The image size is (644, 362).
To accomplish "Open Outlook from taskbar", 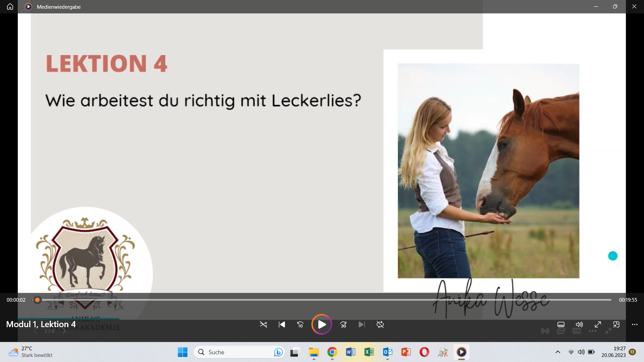I will click(x=387, y=352).
